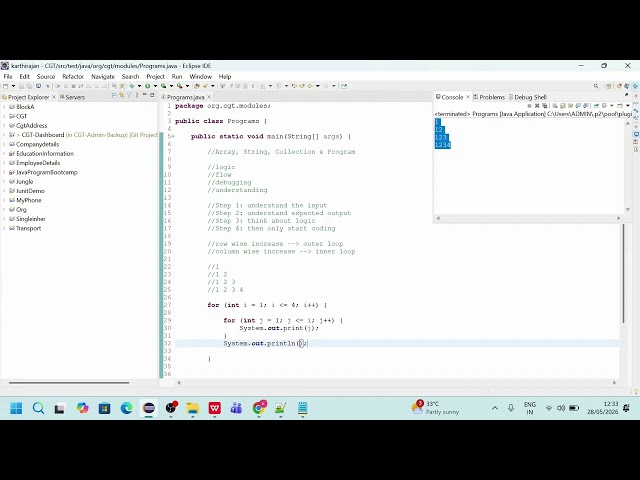This screenshot has width=640, height=480.
Task: Open Microsoft Edge from the taskbar
Action: pyautogui.click(x=127, y=408)
